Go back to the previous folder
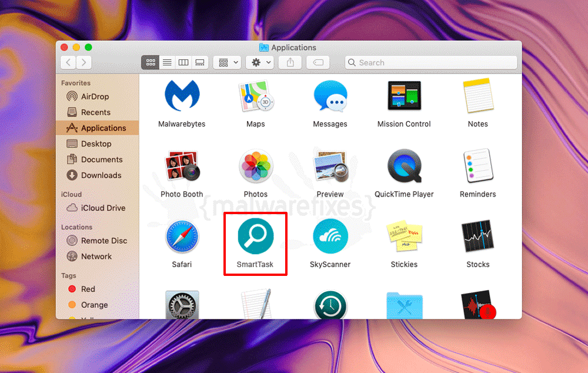The width and height of the screenshot is (588, 373). (68, 62)
